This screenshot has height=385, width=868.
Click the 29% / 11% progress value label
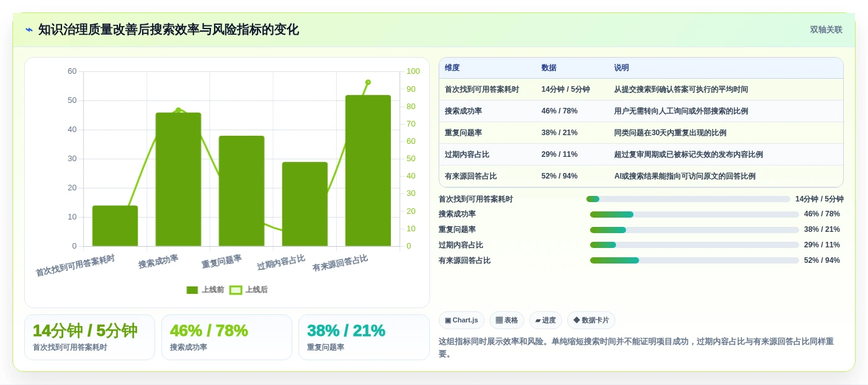822,245
